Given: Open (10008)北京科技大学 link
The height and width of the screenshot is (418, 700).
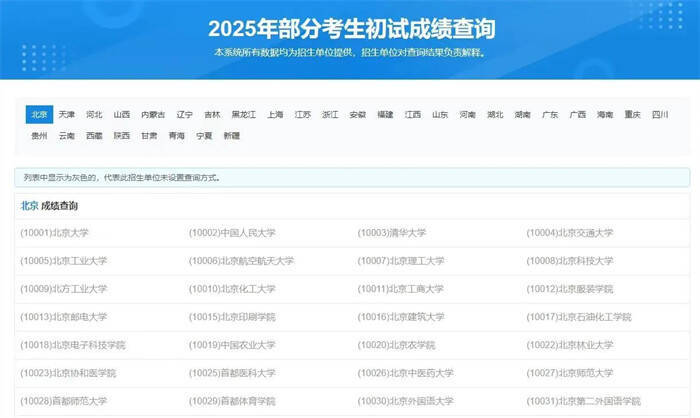Looking at the screenshot, I should click(570, 261).
